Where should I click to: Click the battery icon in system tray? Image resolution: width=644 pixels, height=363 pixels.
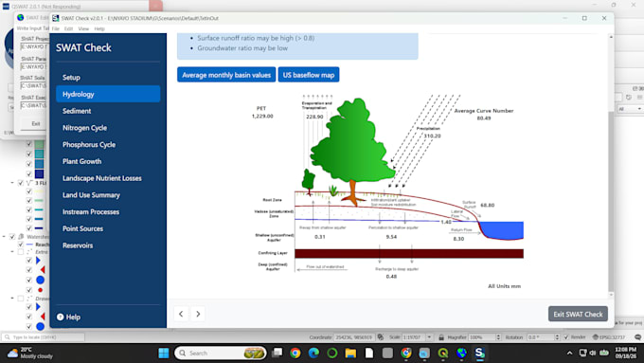point(604,354)
